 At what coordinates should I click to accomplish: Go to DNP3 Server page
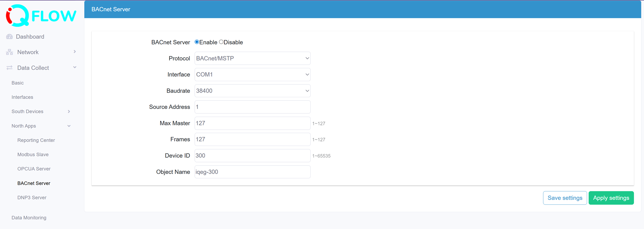pyautogui.click(x=32, y=197)
